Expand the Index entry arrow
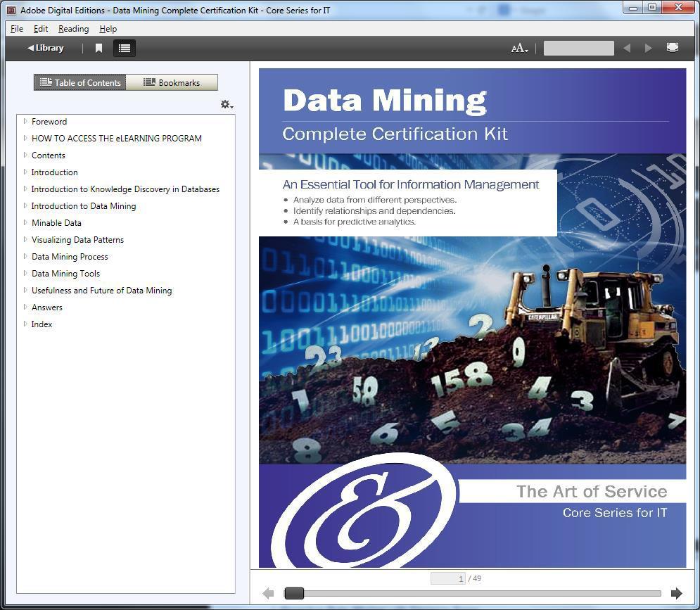Image resolution: width=700 pixels, height=610 pixels. [x=25, y=324]
